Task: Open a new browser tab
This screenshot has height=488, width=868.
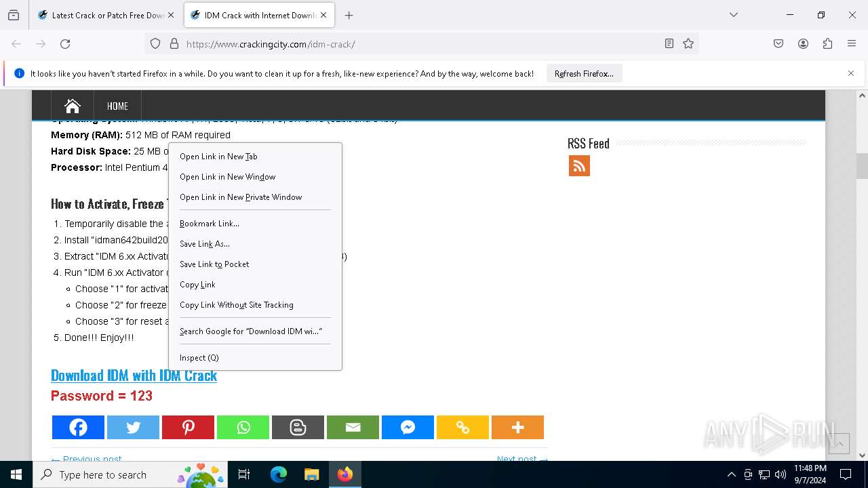Action: click(349, 15)
